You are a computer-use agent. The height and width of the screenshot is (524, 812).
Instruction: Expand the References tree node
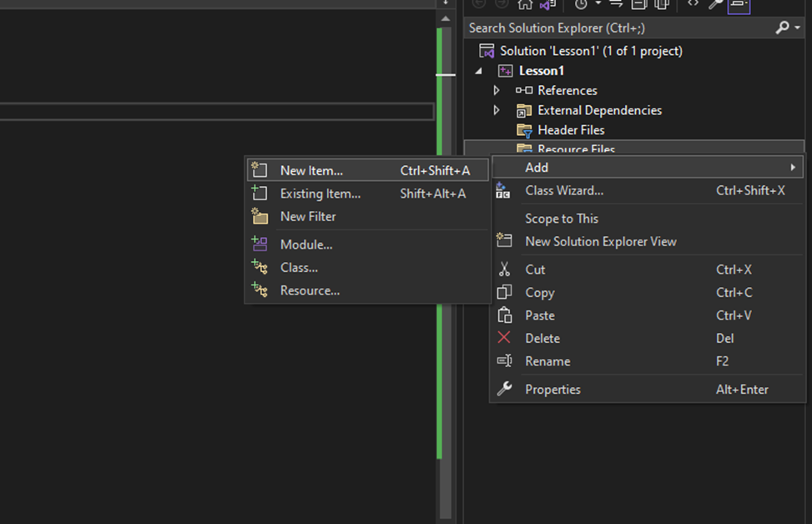pyautogui.click(x=497, y=90)
